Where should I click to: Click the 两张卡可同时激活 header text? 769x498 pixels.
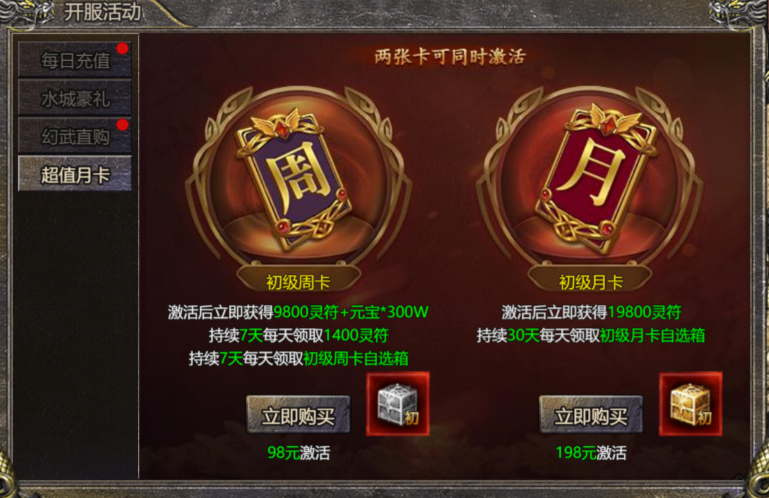coord(450,56)
